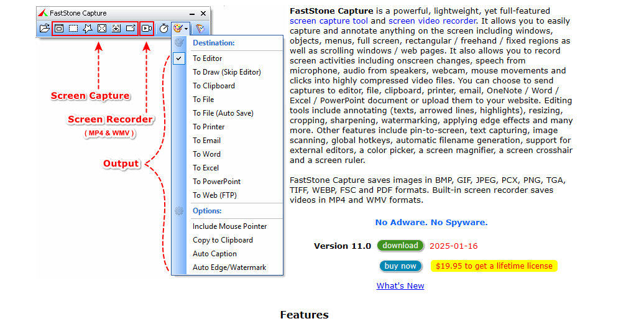This screenshot has height=334, width=644.
Task: Open the What's New link
Action: (400, 286)
